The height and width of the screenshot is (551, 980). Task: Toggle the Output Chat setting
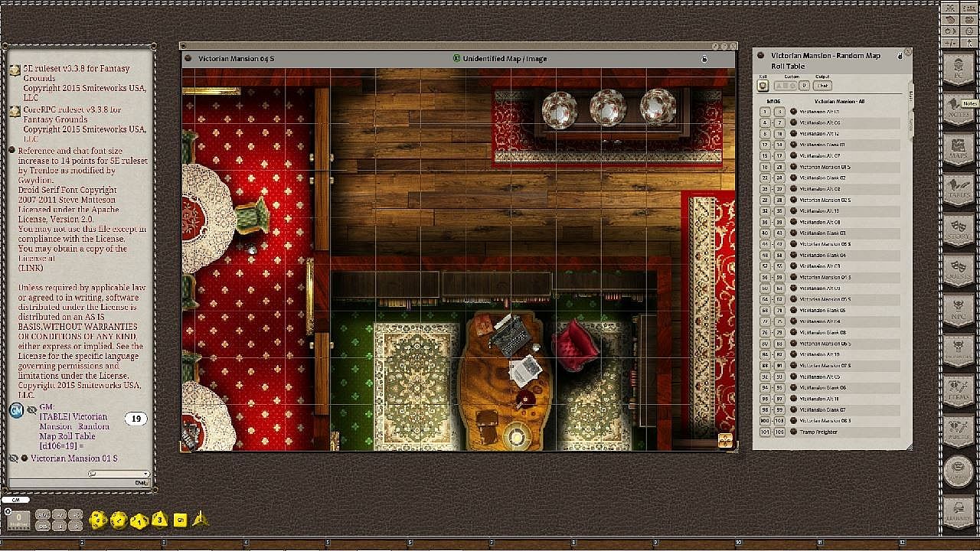(822, 86)
